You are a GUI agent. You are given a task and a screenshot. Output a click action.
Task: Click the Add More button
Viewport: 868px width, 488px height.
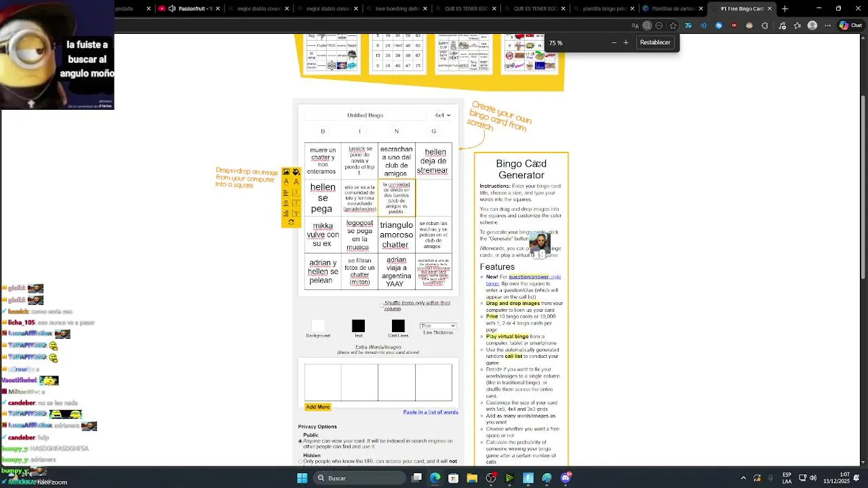pyautogui.click(x=317, y=407)
